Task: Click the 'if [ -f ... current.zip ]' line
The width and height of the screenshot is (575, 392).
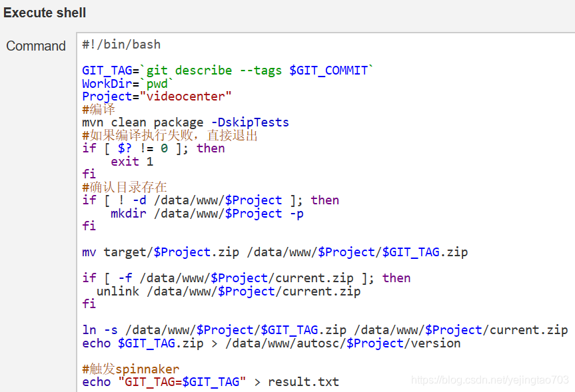Action: [x=247, y=278]
